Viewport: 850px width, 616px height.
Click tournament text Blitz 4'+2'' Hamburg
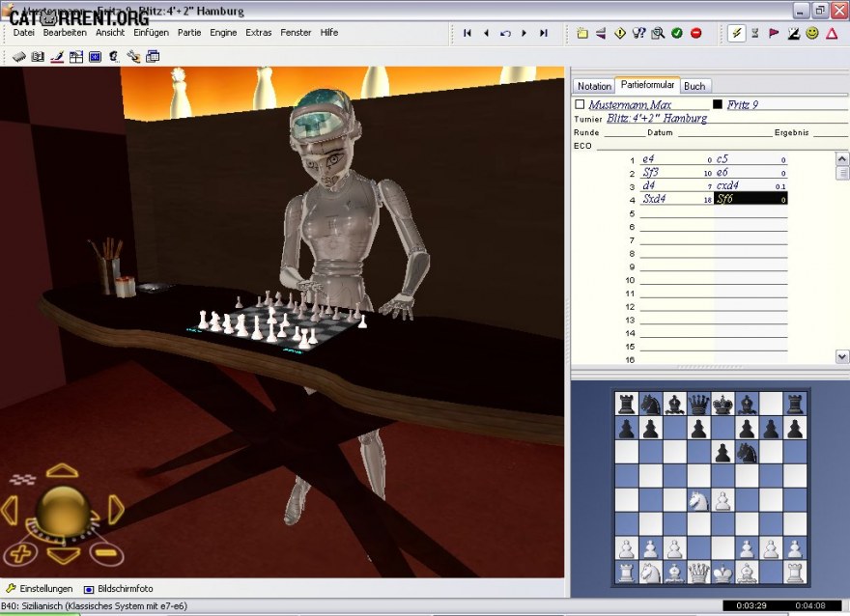[657, 118]
